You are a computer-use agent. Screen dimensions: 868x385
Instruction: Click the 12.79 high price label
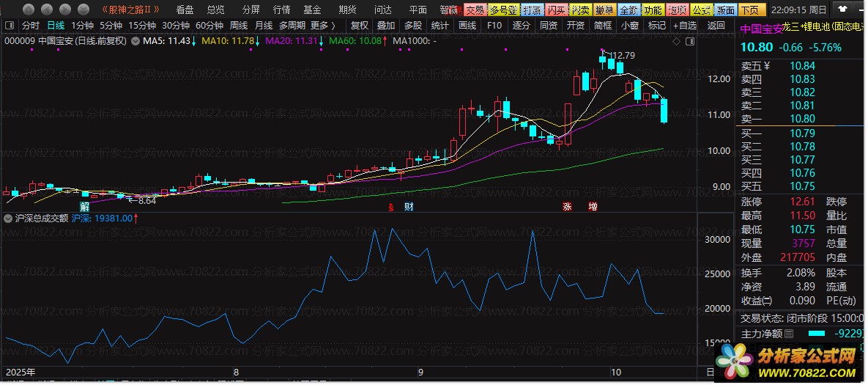625,56
